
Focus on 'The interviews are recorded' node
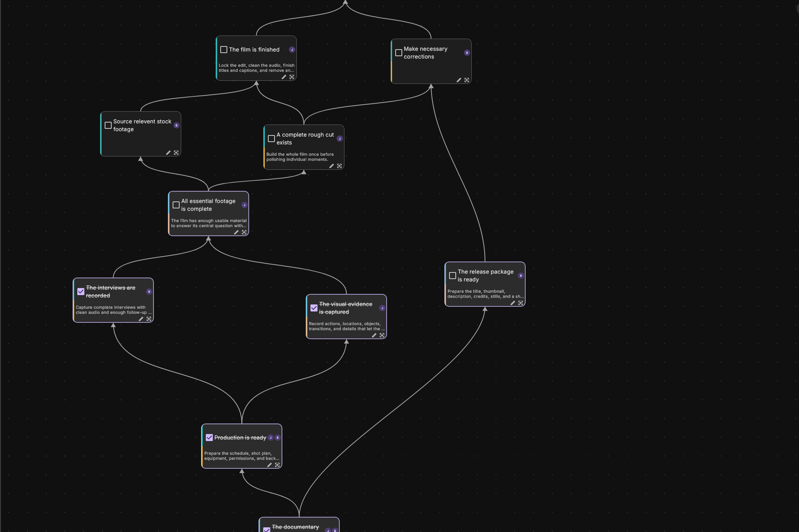click(x=149, y=319)
